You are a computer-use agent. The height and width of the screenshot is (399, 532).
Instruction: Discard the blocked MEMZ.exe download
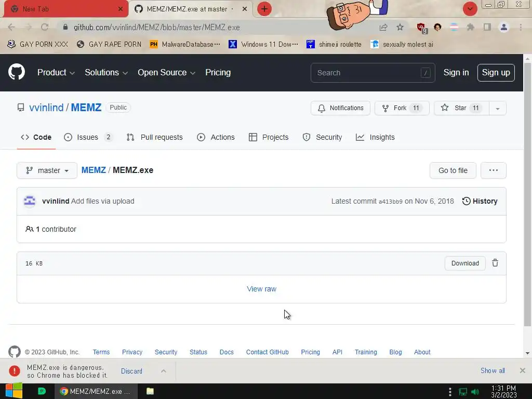coord(131,371)
